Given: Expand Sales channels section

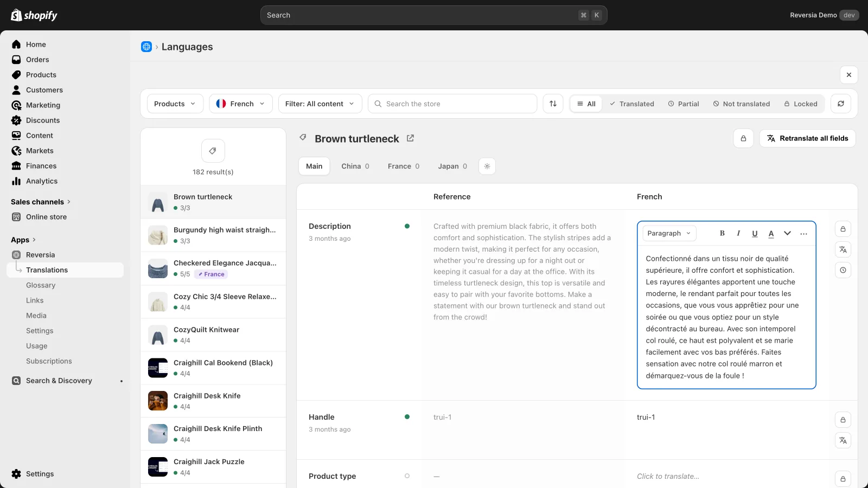Looking at the screenshot, I should coord(41,202).
